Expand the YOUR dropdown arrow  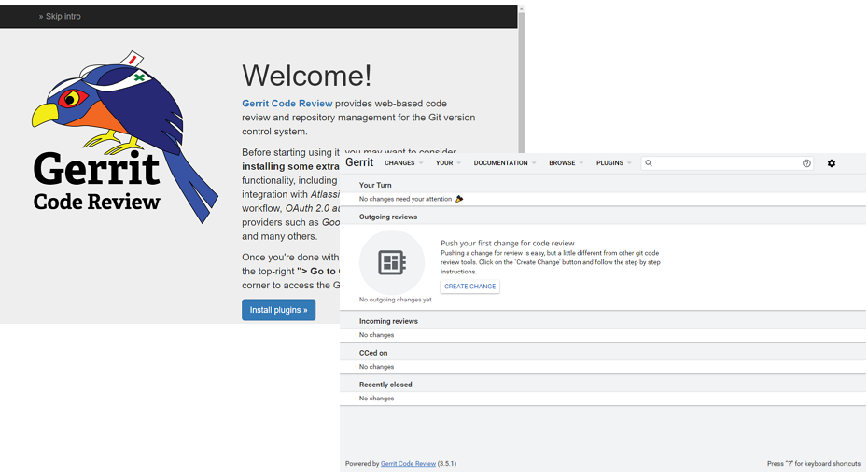(459, 163)
